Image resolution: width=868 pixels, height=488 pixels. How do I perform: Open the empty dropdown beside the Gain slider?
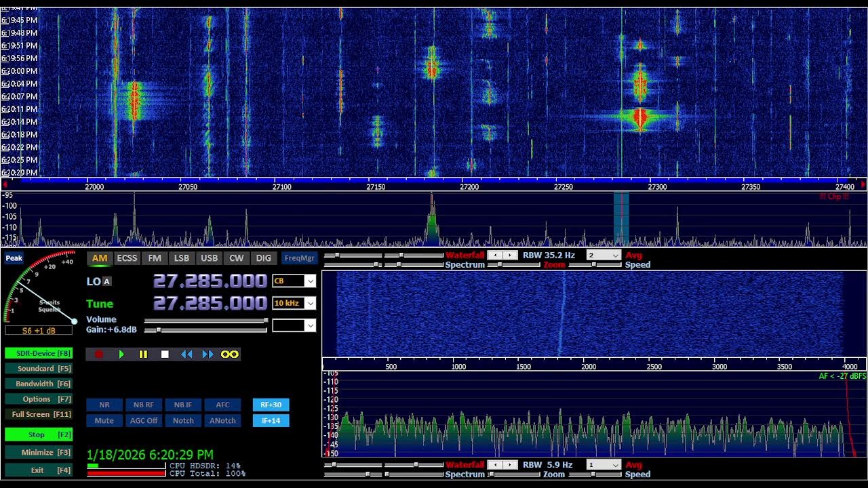[x=294, y=326]
